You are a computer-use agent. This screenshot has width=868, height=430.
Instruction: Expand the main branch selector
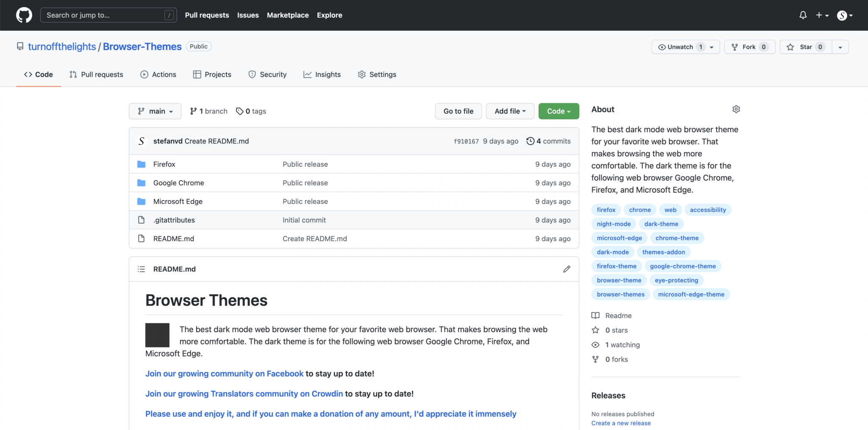155,111
